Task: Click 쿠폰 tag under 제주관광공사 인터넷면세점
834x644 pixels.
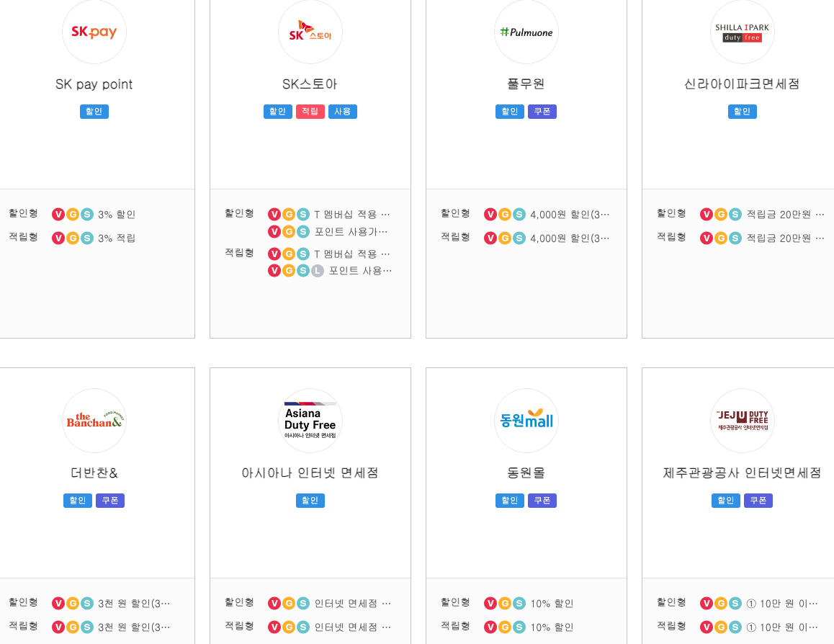Action: 758,501
